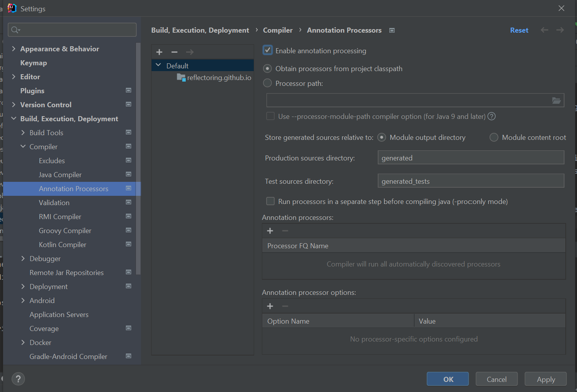Open Keymap settings page
The image size is (577, 392).
tap(33, 63)
